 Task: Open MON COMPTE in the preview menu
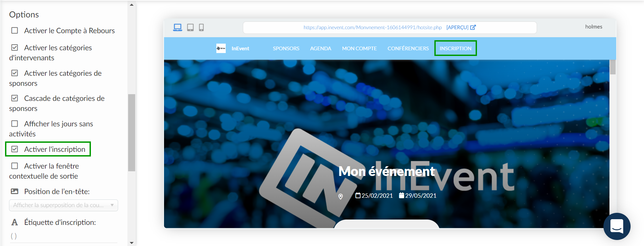point(359,49)
